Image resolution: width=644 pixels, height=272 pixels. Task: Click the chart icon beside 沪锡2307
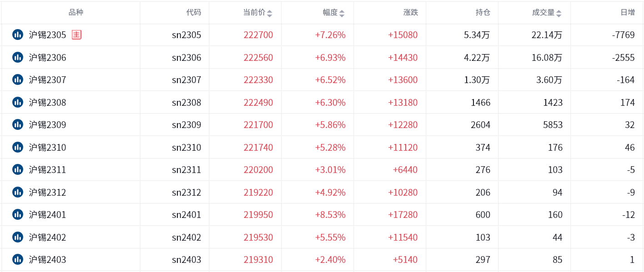pyautogui.click(x=18, y=79)
